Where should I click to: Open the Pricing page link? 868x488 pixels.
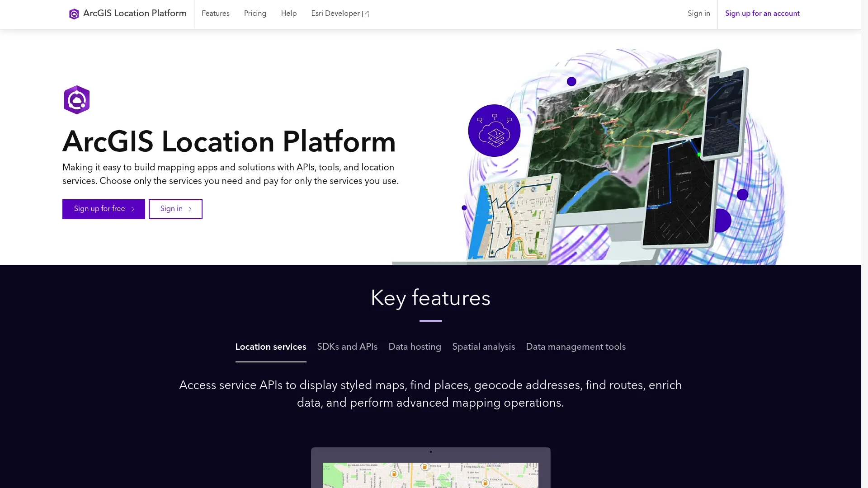point(255,14)
